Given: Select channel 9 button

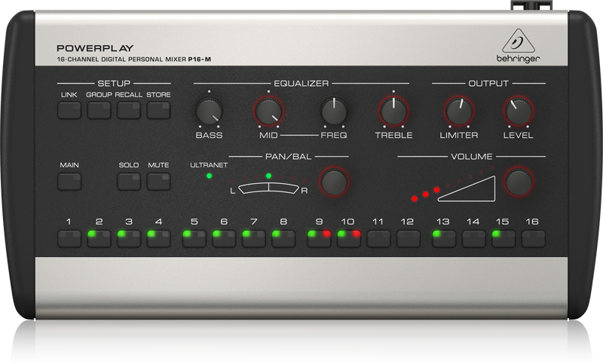Looking at the screenshot, I should pos(319,239).
